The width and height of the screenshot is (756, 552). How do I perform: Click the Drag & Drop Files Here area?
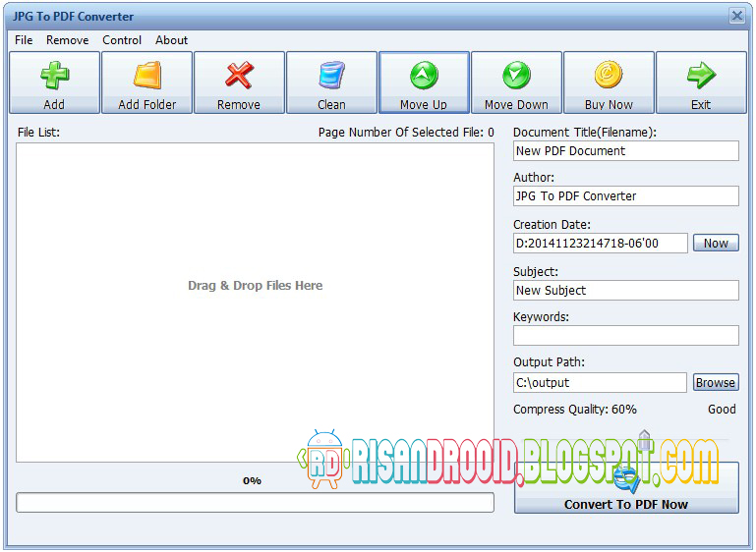(x=255, y=303)
